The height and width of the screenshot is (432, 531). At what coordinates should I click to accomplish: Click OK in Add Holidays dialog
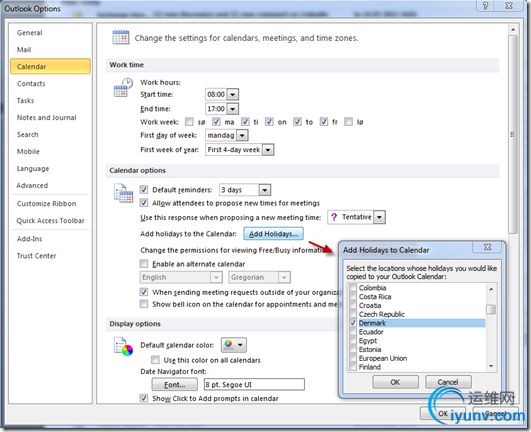coord(395,382)
